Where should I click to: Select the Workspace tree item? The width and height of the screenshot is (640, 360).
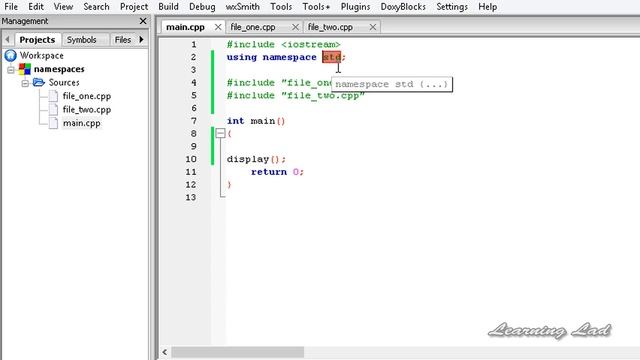click(42, 55)
